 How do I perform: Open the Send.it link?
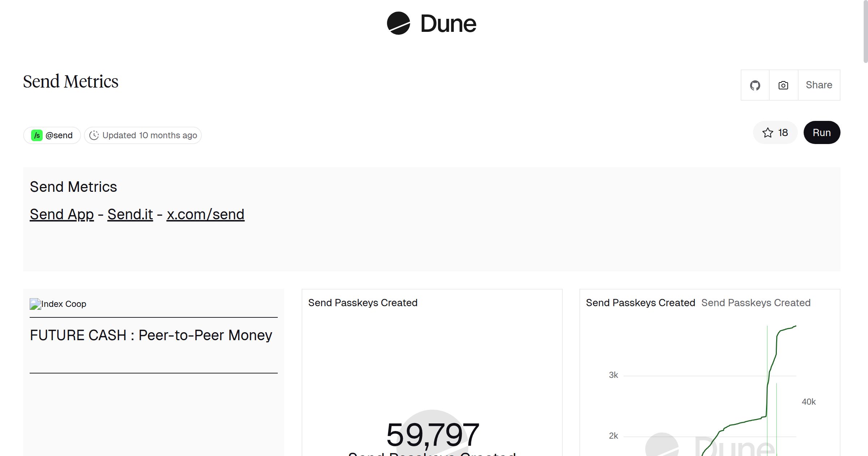[130, 214]
